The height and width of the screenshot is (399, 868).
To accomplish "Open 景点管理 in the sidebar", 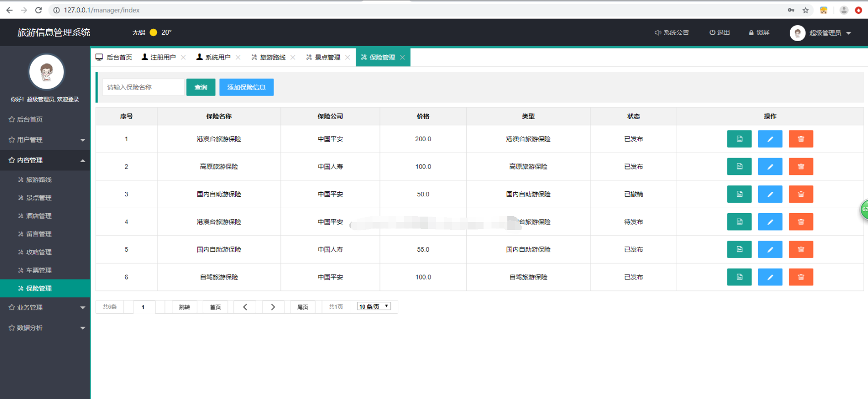I will coord(45,198).
